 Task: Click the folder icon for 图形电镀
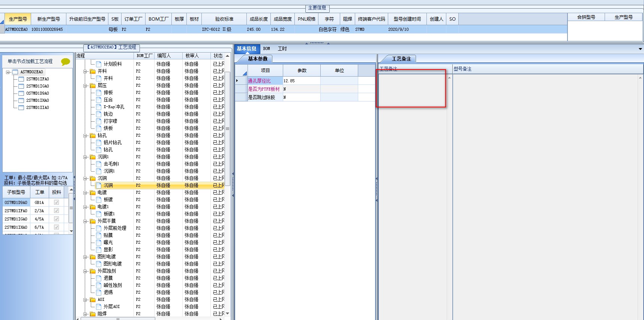point(93,257)
